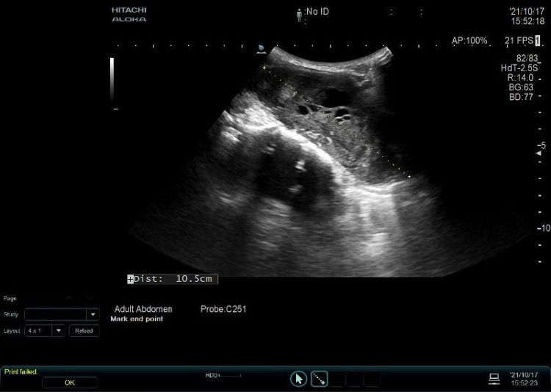Click the highlighted 1 next to FPS
Viewport: 551px width, 392px height.
coord(537,41)
